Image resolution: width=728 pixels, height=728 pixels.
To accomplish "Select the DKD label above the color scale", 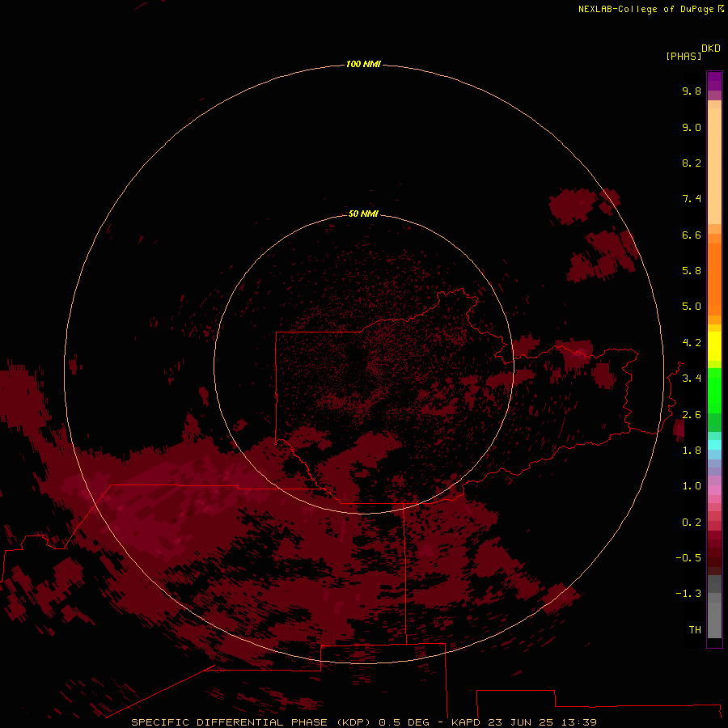I will (x=710, y=49).
